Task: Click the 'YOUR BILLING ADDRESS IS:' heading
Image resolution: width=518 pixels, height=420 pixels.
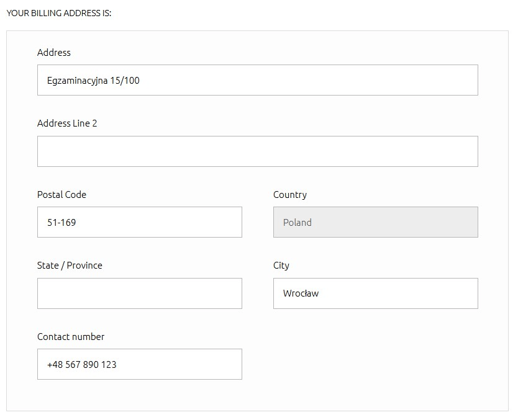Action: 59,13
